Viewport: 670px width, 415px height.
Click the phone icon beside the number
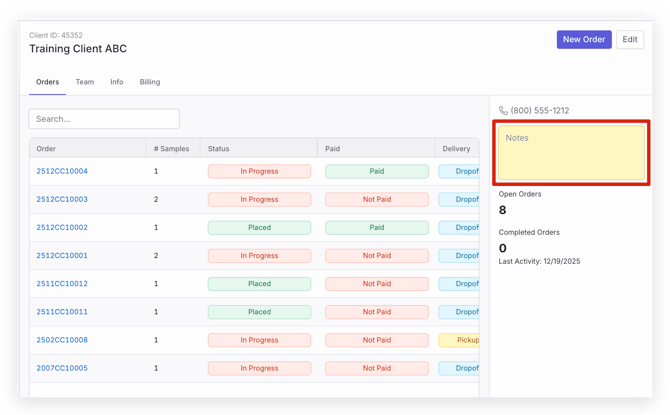[503, 111]
